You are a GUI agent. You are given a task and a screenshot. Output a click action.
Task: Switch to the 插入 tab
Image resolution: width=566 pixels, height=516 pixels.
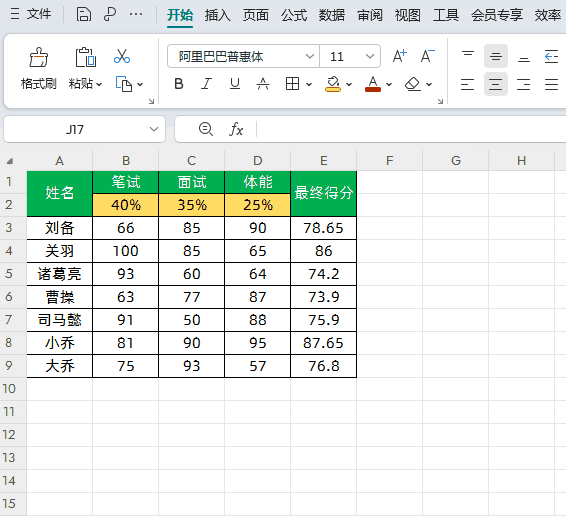pyautogui.click(x=218, y=15)
